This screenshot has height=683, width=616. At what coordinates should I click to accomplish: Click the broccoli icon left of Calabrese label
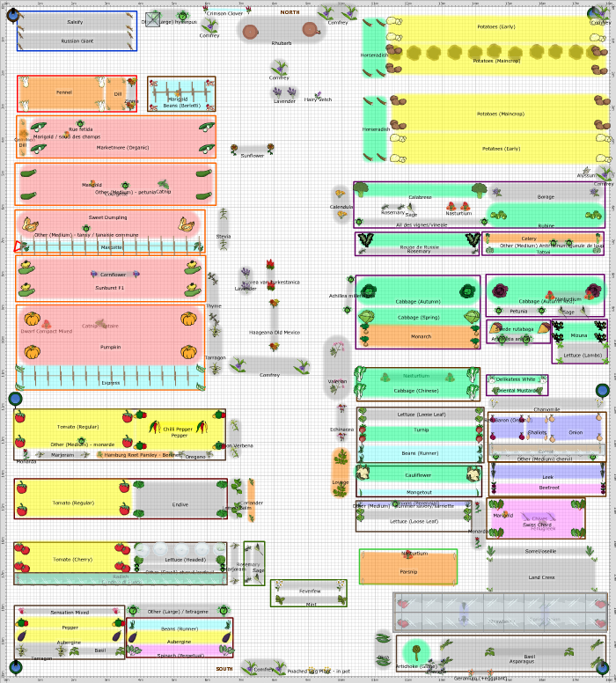click(x=361, y=189)
